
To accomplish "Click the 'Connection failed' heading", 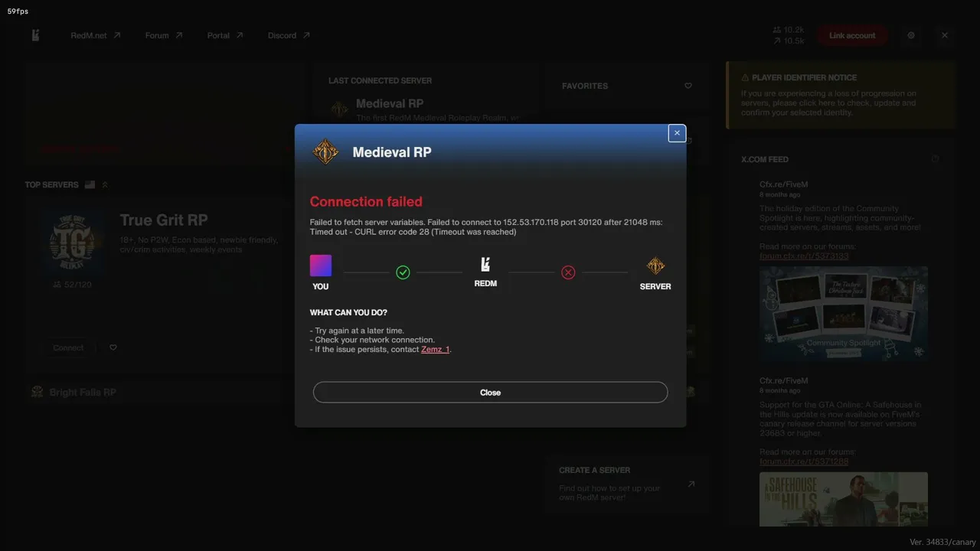I will 366,201.
